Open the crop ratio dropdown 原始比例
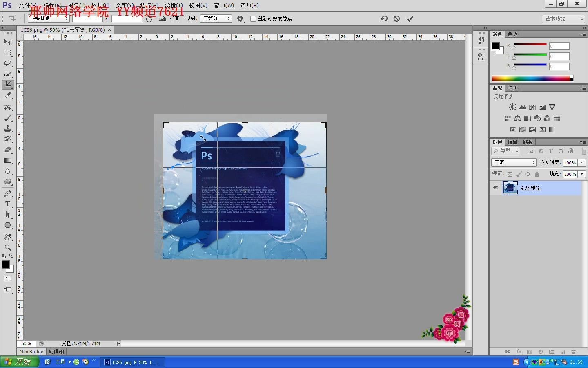The height and width of the screenshot is (368, 588). 49,18
